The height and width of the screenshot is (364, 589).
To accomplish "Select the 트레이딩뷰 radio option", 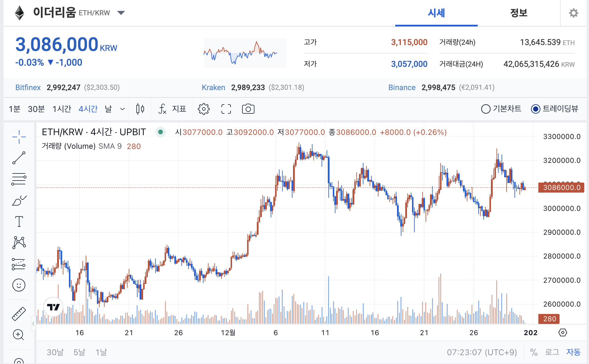I will tap(535, 109).
